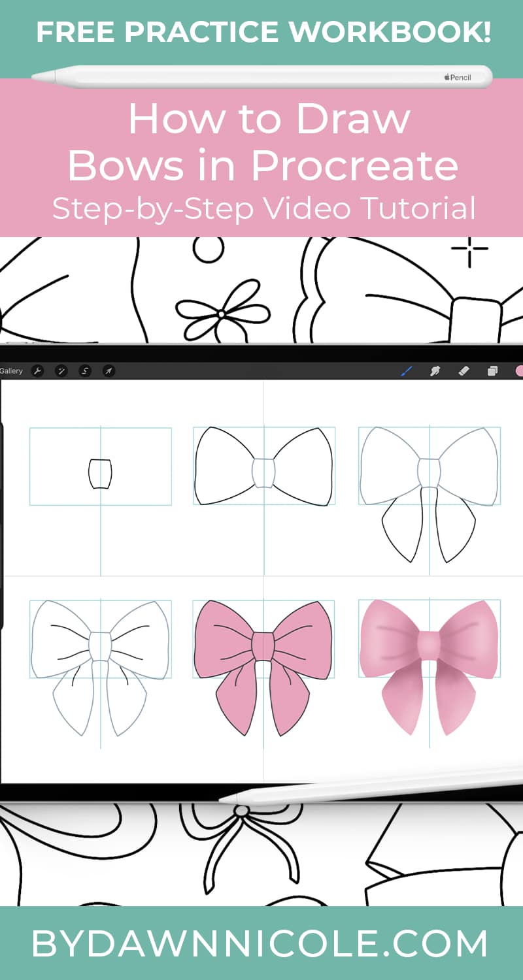Return to the Procreate Gallery

[x=10, y=369]
